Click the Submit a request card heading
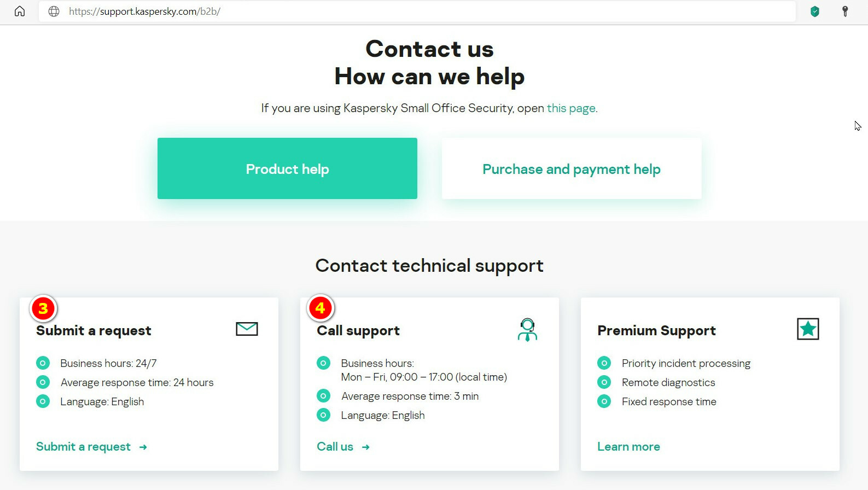The height and width of the screenshot is (490, 868). pos(94,330)
